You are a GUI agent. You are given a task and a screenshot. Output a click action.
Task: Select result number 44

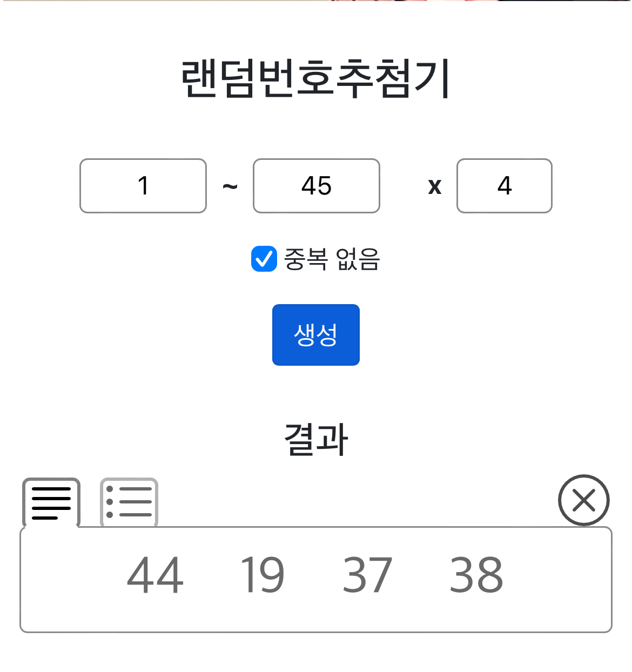pyautogui.click(x=155, y=575)
